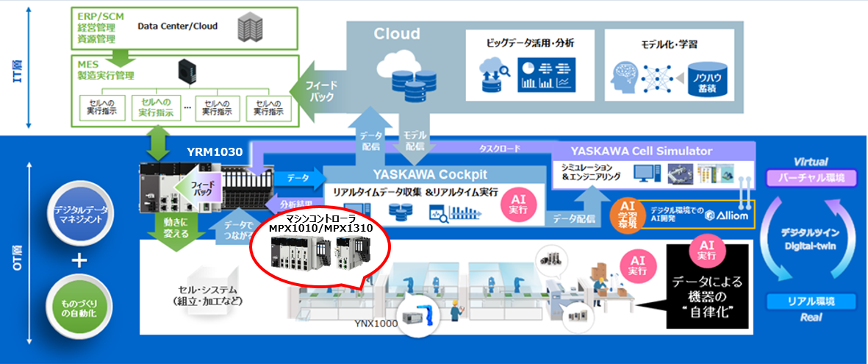Select the green highlighted セルへの実行指示 box
This screenshot has width=868, height=364.
coord(157,107)
